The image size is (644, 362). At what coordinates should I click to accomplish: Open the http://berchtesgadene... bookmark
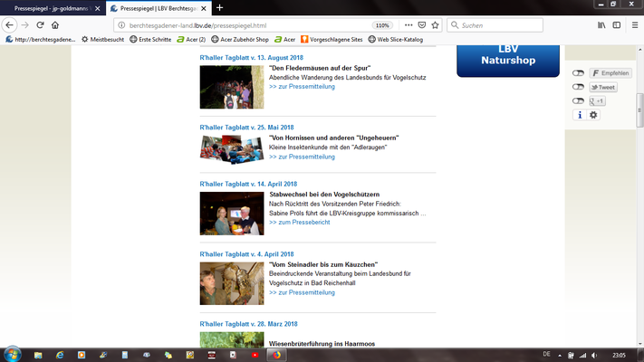tap(41, 40)
